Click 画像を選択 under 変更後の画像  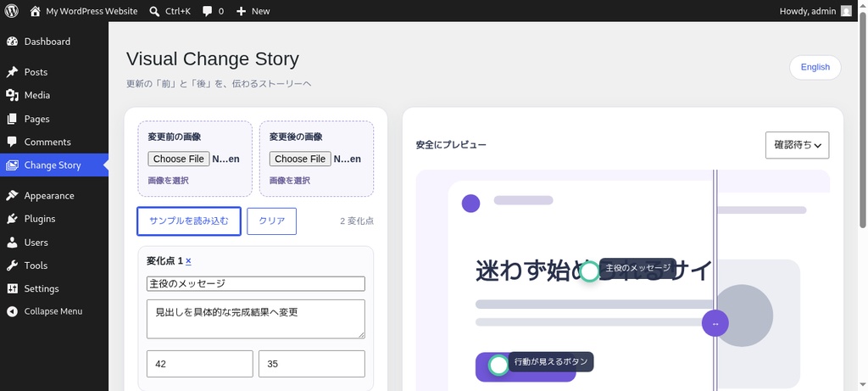tap(290, 181)
